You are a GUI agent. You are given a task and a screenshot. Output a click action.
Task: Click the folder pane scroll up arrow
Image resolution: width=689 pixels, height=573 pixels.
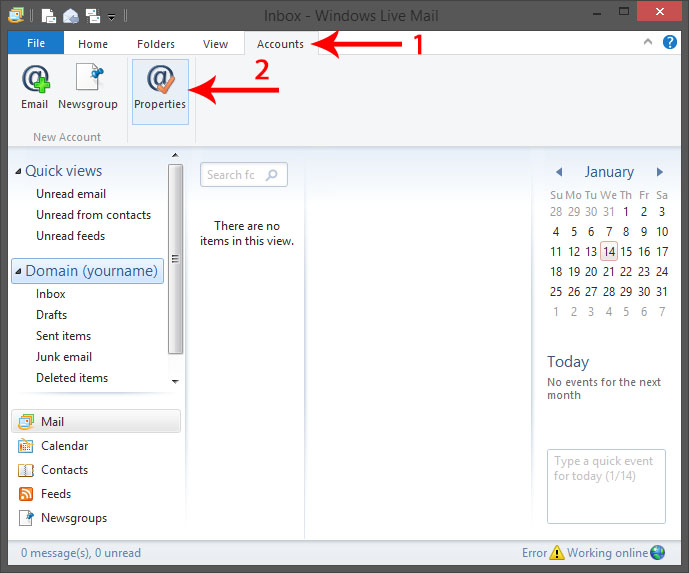click(175, 155)
